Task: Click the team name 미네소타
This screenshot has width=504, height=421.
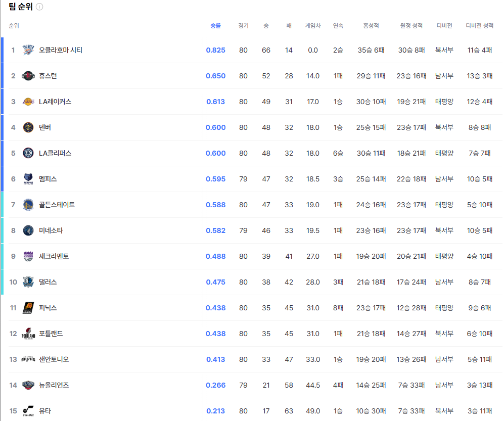Action: click(x=51, y=230)
